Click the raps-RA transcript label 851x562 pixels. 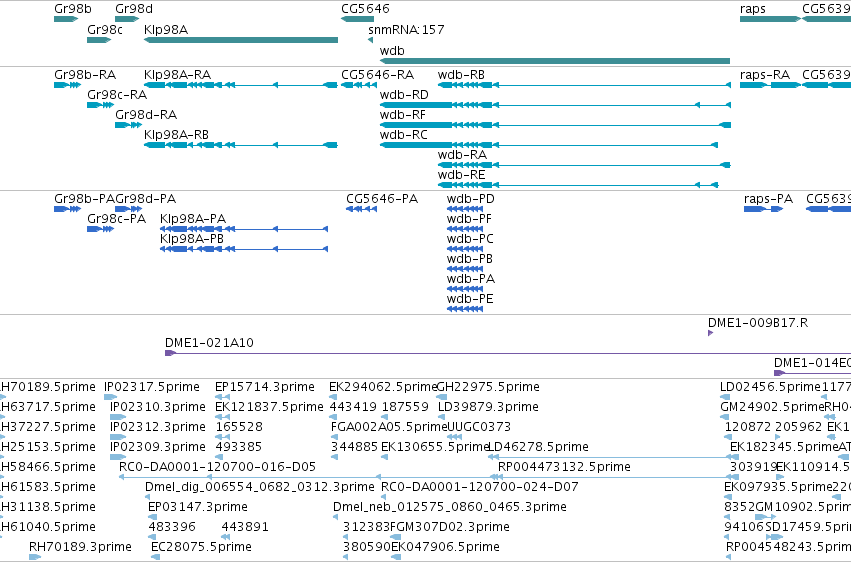coord(765,74)
